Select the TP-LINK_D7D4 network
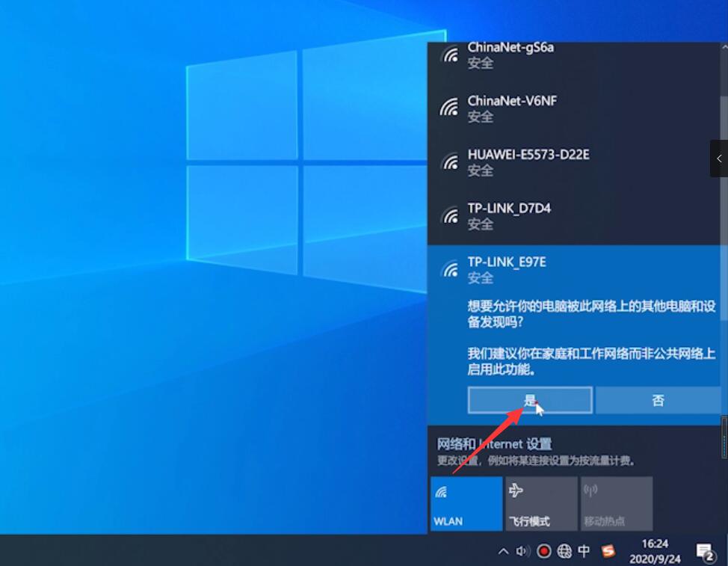 [x=574, y=216]
